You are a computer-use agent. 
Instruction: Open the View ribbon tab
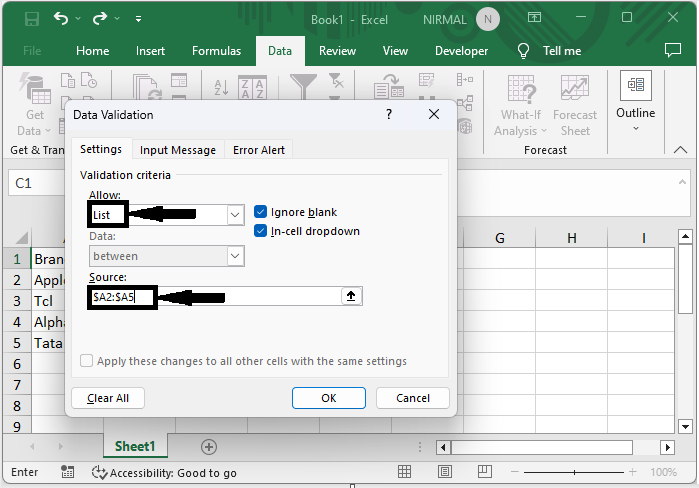(x=395, y=51)
